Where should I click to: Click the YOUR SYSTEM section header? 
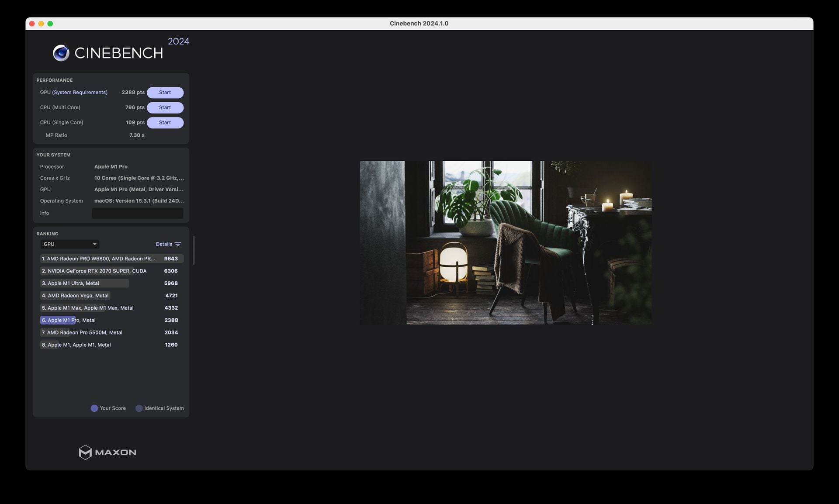pyautogui.click(x=53, y=155)
